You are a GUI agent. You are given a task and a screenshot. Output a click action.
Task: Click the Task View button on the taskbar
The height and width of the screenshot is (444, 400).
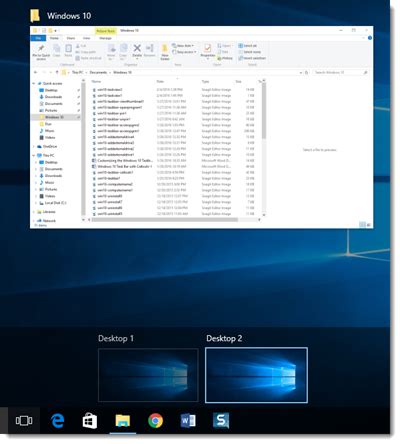[x=24, y=421]
